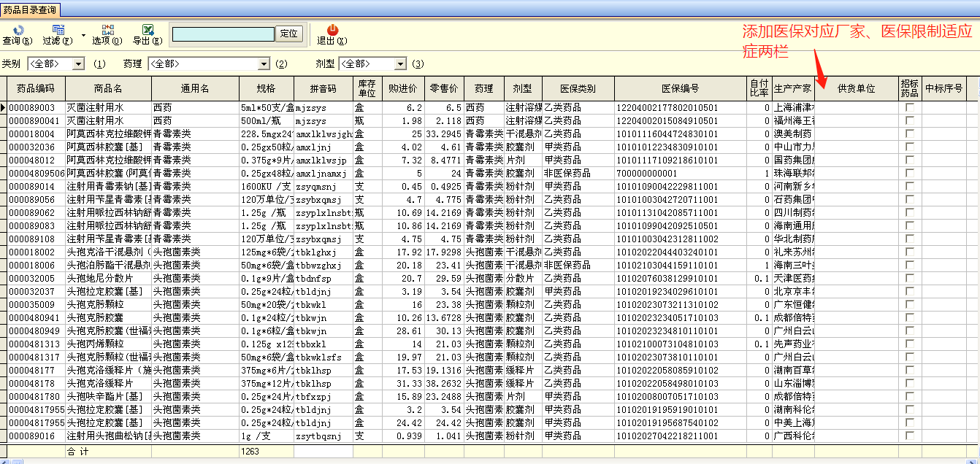The height and width of the screenshot is (464, 980).
Task: Open the 剂型 dropdown list
Action: 399,64
